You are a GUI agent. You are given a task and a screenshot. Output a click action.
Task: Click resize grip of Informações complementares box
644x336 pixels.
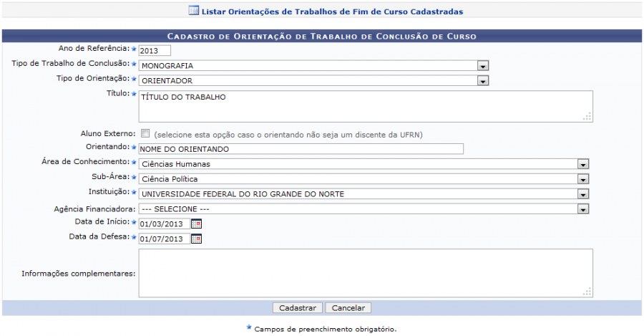pos(587,291)
